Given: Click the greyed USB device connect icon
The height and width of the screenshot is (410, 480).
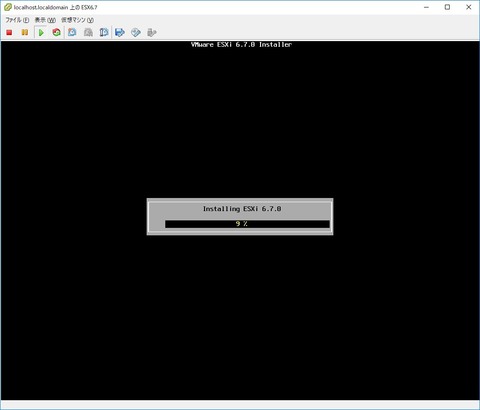Looking at the screenshot, I should [x=152, y=32].
